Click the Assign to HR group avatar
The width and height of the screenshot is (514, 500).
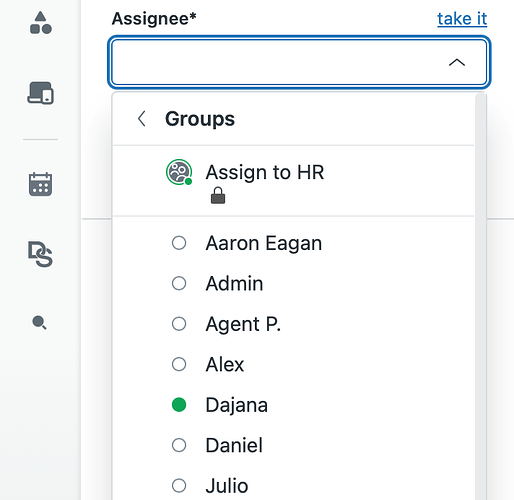click(179, 172)
